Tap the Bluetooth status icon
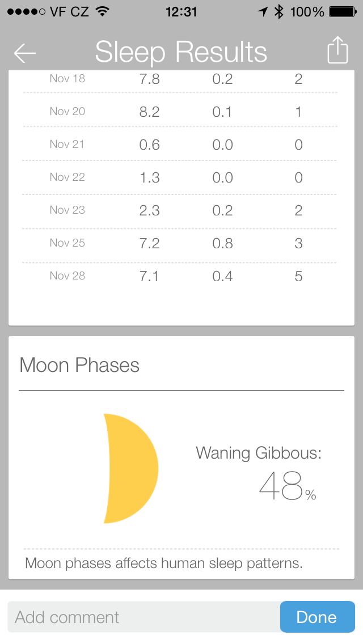The height and width of the screenshot is (644, 363). pyautogui.click(x=278, y=11)
